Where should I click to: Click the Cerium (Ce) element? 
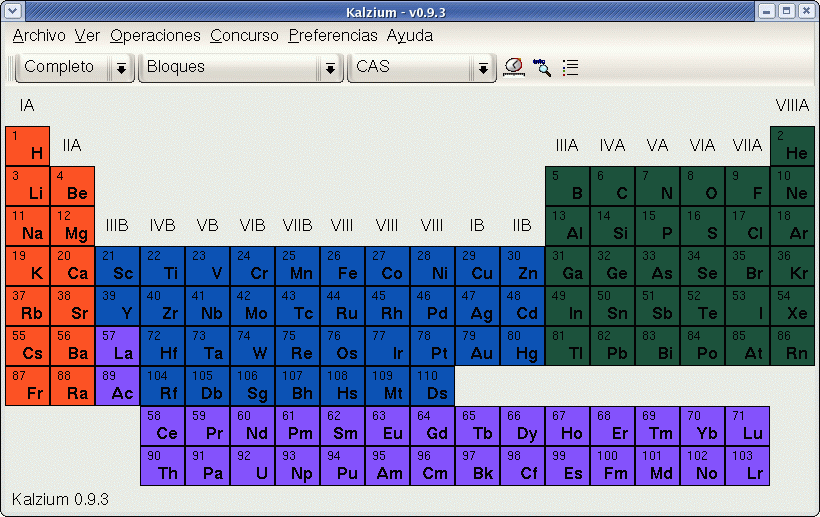click(163, 426)
